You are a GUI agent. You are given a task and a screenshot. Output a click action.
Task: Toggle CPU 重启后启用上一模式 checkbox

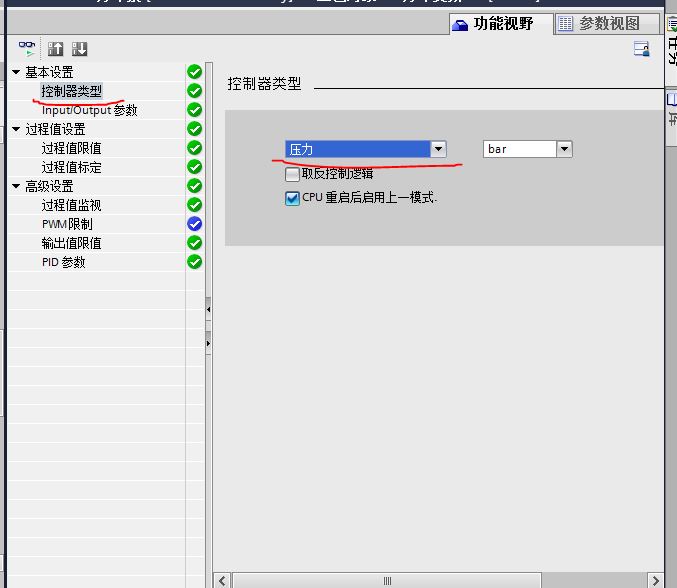point(292,199)
